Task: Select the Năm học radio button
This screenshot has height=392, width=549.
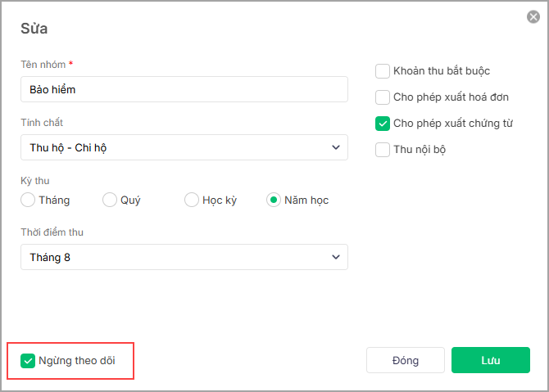Action: point(274,200)
